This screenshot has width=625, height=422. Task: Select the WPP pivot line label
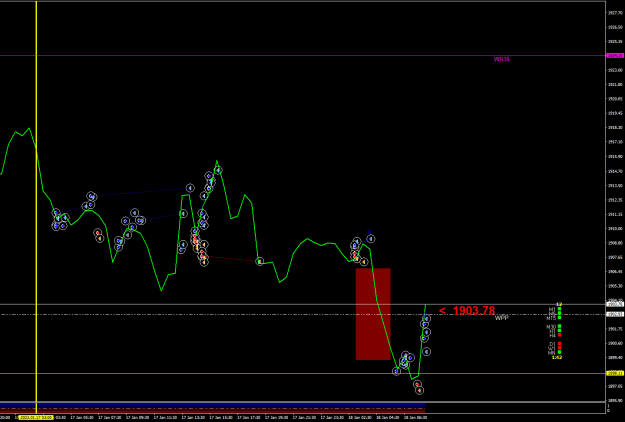501,318
